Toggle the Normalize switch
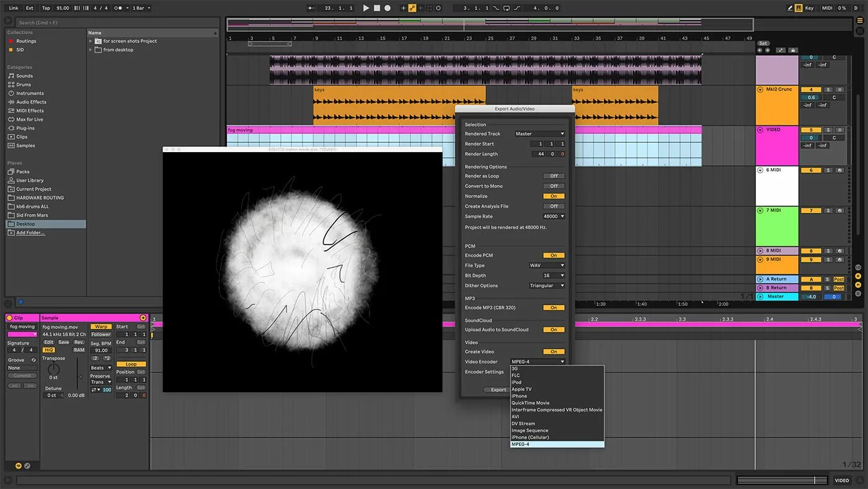 (554, 196)
